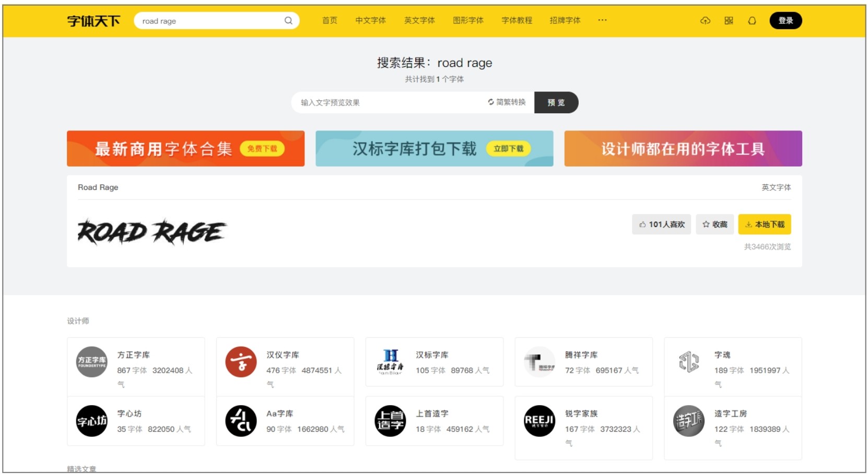Click the 汉标字库 logo
Viewport: 868px width, 475px height.
[x=391, y=362]
